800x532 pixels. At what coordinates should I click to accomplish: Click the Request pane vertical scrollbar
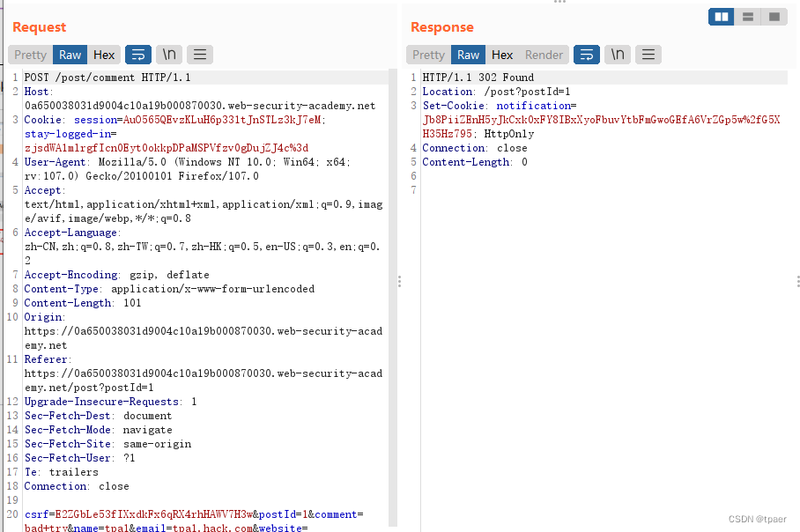392,298
